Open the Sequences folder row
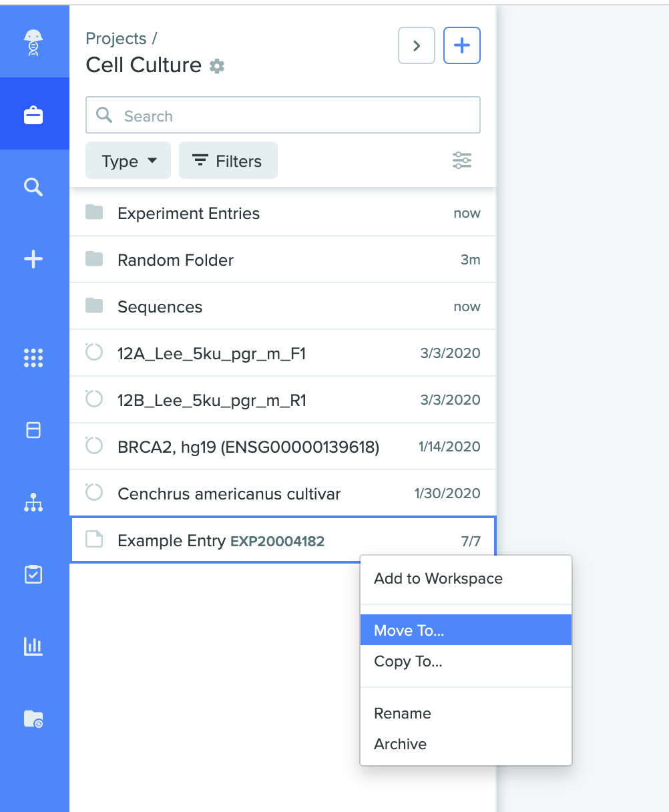669x812 pixels. point(282,307)
